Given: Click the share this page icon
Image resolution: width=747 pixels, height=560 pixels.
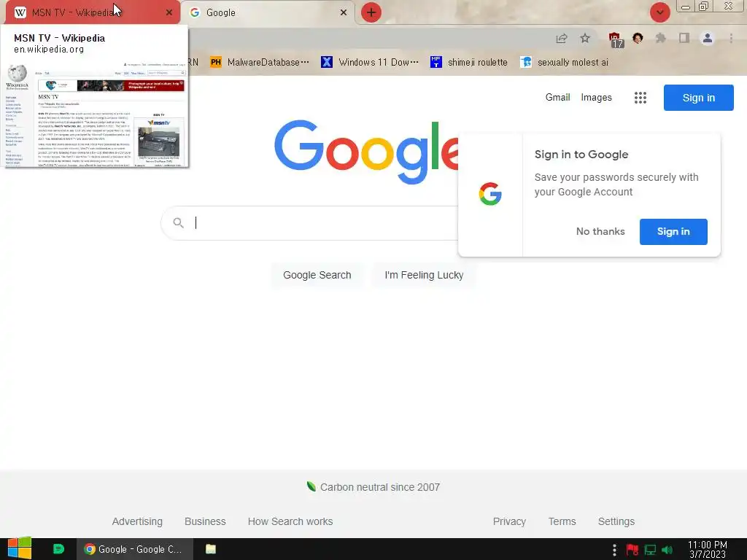Looking at the screenshot, I should [562, 39].
